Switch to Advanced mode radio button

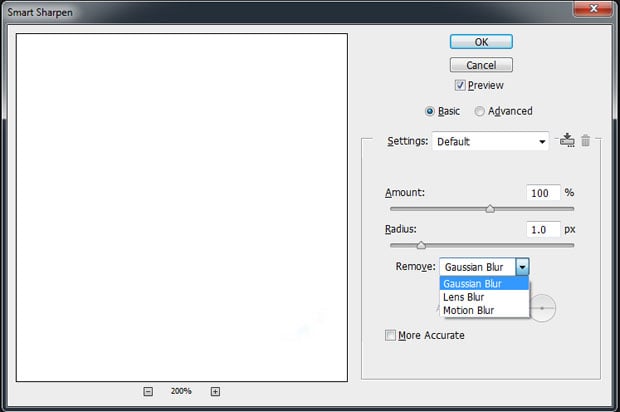click(479, 111)
